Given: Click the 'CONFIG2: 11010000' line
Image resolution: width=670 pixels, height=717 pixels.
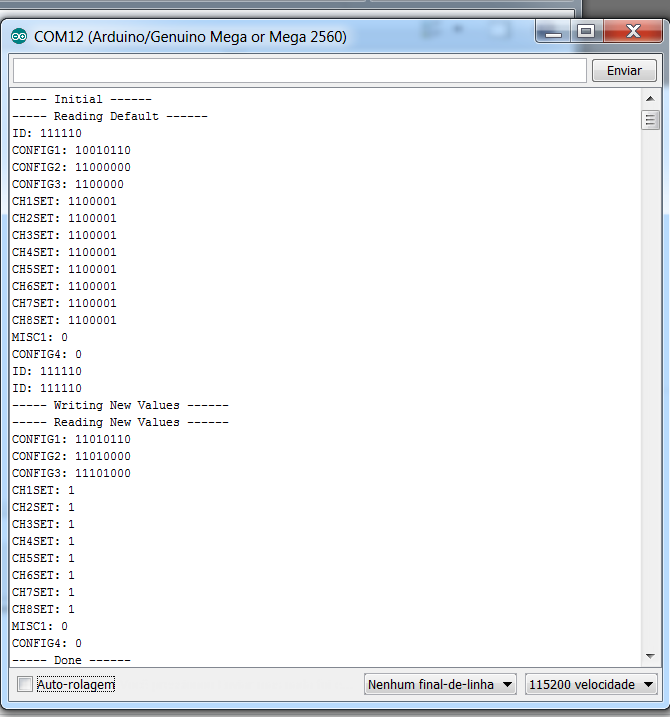Looking at the screenshot, I should point(71,456).
